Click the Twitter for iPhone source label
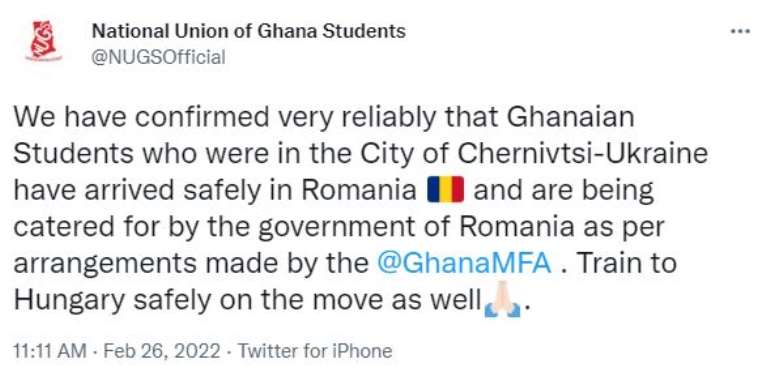The width and height of the screenshot is (770, 367). pos(315,351)
